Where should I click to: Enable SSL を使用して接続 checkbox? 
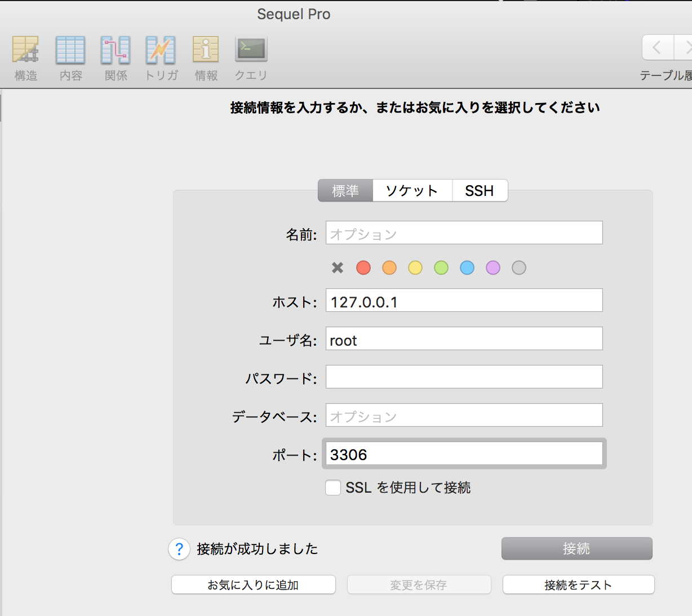pos(333,488)
